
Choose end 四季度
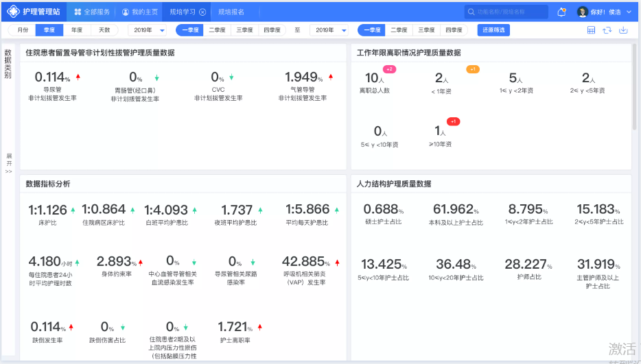tap(454, 30)
